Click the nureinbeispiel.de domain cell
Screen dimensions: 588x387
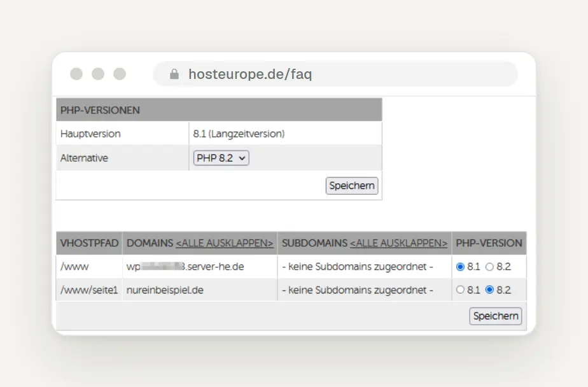pyautogui.click(x=200, y=290)
